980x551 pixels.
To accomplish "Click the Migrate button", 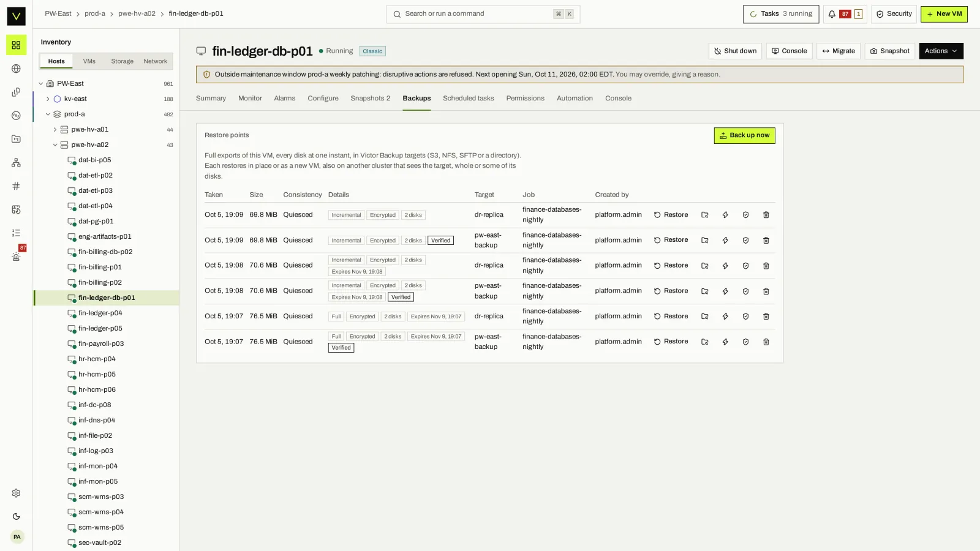I will (839, 51).
